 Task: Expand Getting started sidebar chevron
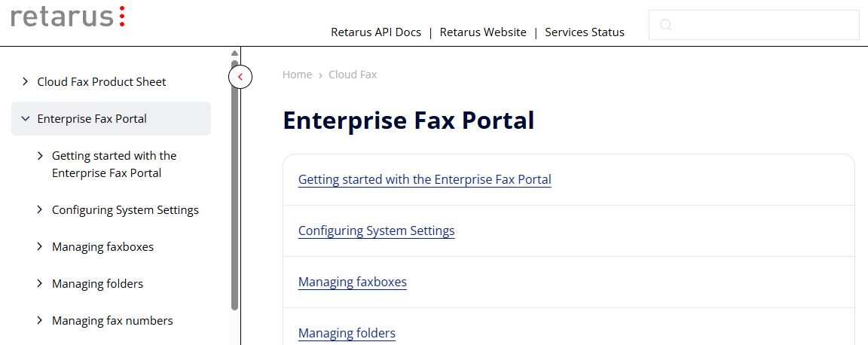click(x=40, y=156)
